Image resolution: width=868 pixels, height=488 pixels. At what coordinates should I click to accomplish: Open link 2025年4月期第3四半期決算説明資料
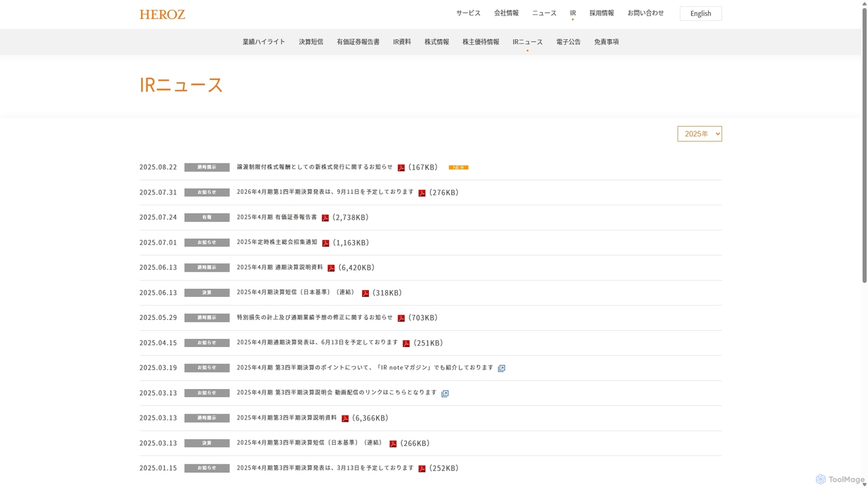point(286,418)
